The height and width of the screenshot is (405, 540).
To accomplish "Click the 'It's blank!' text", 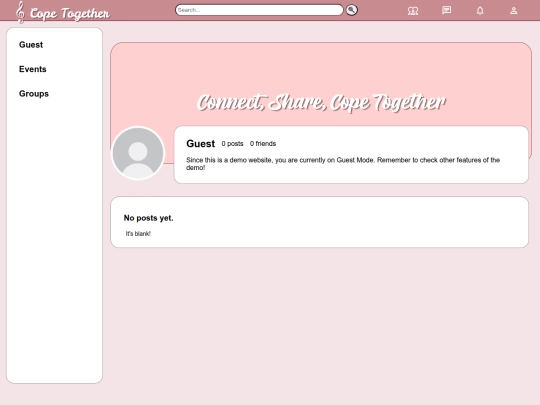I will pyautogui.click(x=138, y=233).
